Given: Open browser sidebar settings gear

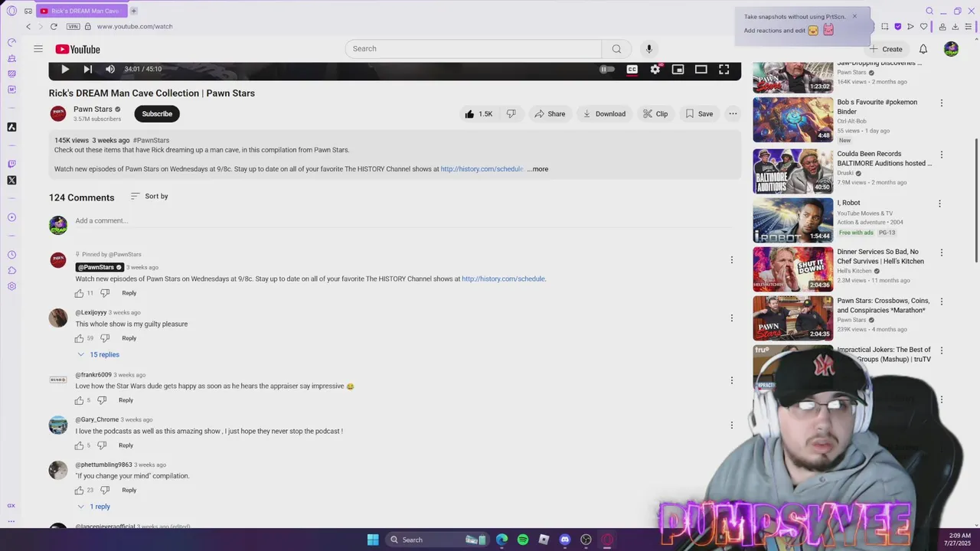Looking at the screenshot, I should pyautogui.click(x=11, y=286).
